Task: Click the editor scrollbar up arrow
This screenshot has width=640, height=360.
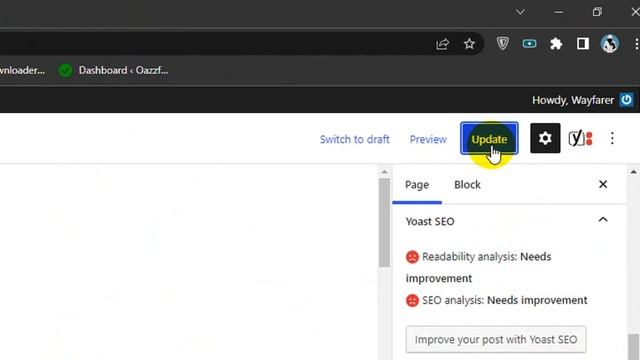Action: click(384, 172)
